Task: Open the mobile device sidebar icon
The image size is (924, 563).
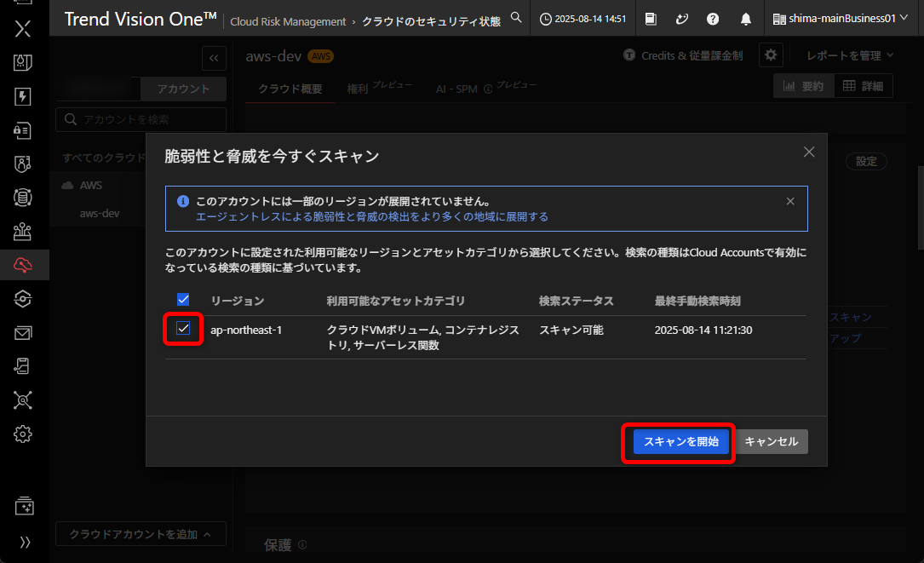Action: 22,366
